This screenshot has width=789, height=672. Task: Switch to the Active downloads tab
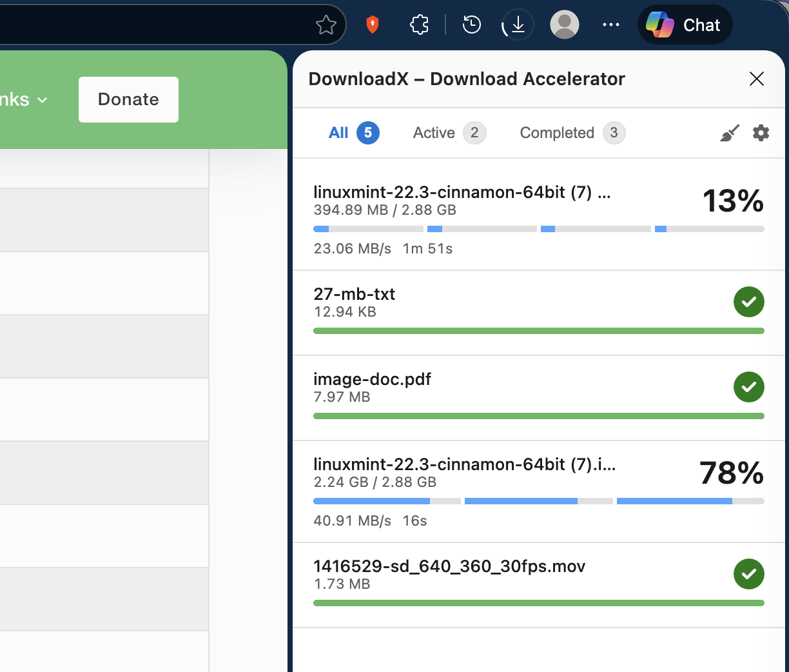click(434, 133)
